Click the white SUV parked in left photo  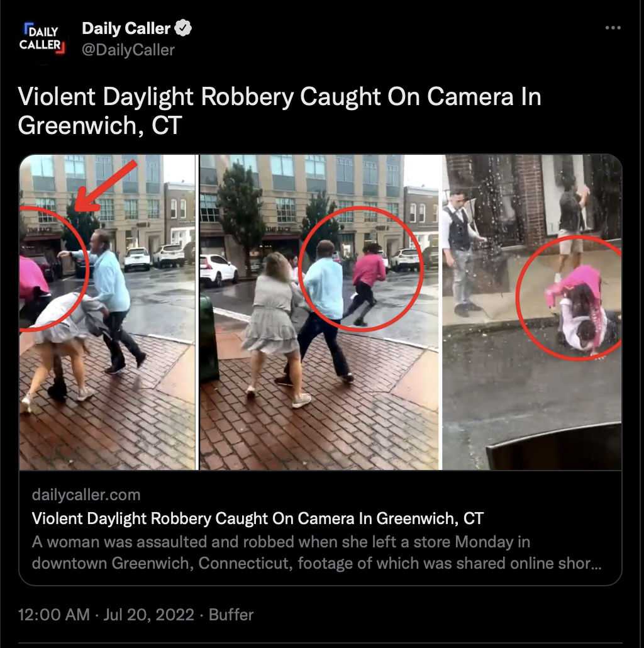point(137,259)
